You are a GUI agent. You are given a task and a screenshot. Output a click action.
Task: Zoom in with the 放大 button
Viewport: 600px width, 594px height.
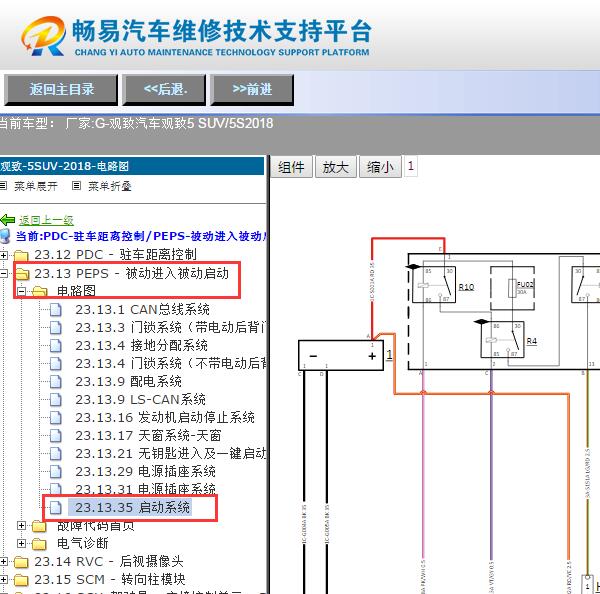[x=336, y=167]
